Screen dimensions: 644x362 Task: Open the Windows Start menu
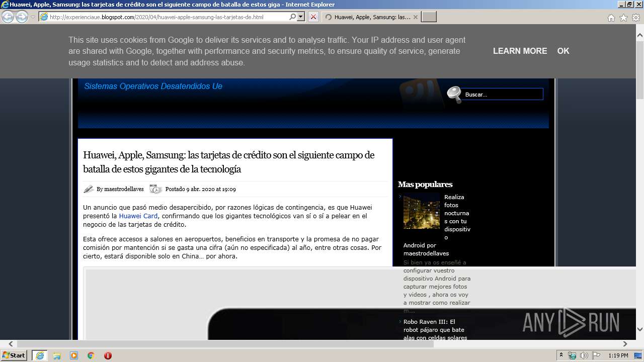pyautogui.click(x=14, y=355)
